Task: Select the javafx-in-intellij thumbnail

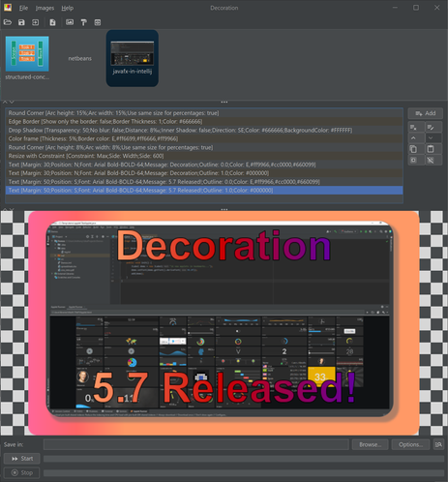Action: click(133, 58)
